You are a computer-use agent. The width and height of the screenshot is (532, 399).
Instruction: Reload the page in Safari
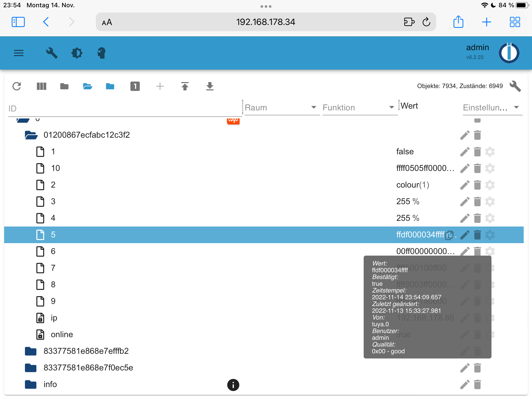tap(426, 22)
